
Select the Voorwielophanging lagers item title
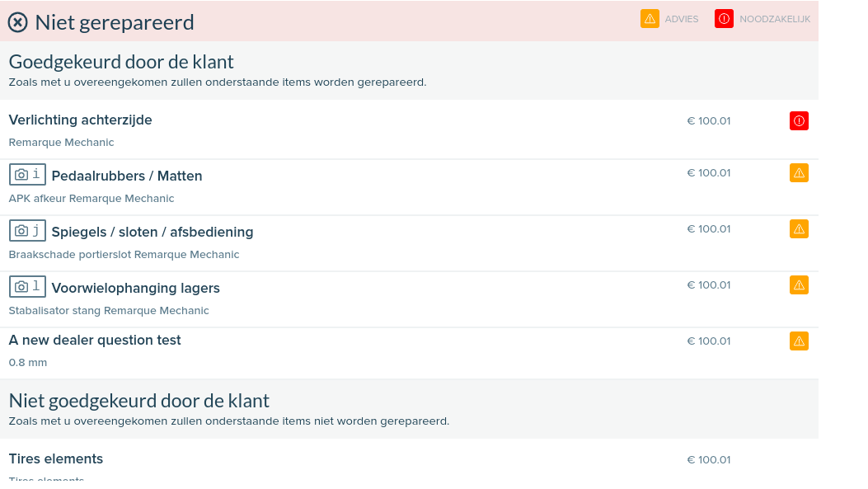(x=136, y=288)
